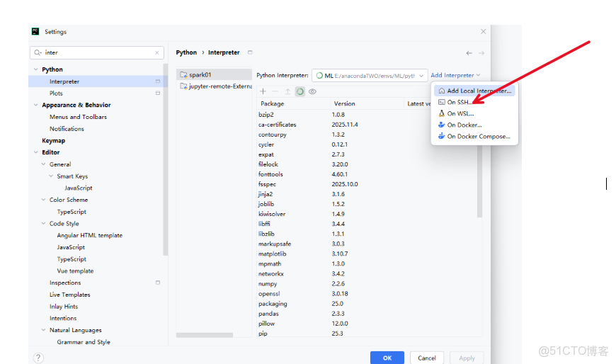Select the openssl package row
The image size is (616, 364).
tap(367, 294)
